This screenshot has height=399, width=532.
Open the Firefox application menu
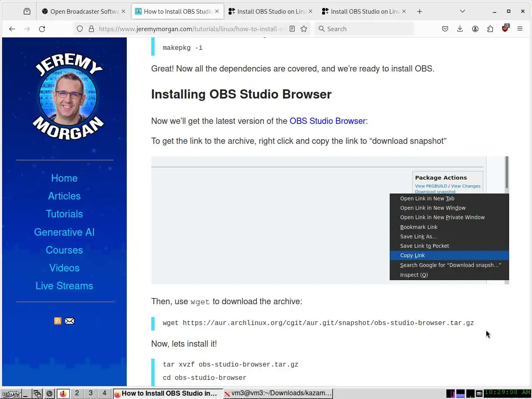pos(520,29)
